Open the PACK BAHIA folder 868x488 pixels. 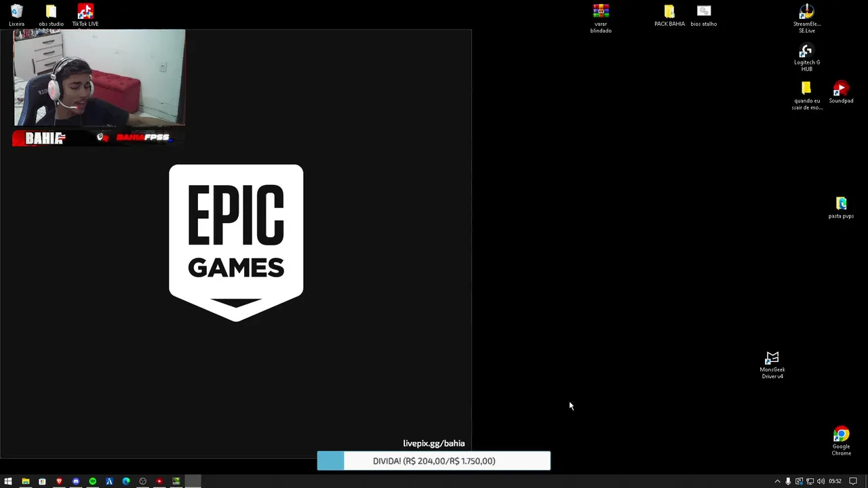[669, 15]
